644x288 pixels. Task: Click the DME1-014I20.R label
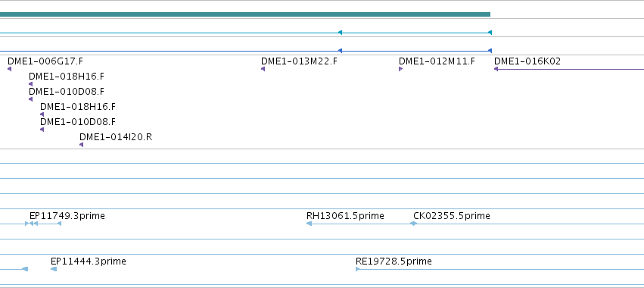[x=116, y=137]
